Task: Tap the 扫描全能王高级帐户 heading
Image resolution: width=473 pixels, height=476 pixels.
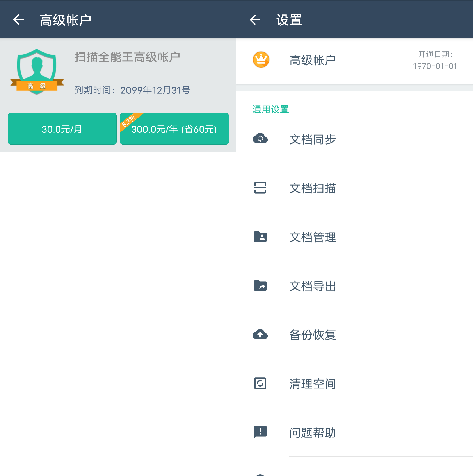Action: 127,57
